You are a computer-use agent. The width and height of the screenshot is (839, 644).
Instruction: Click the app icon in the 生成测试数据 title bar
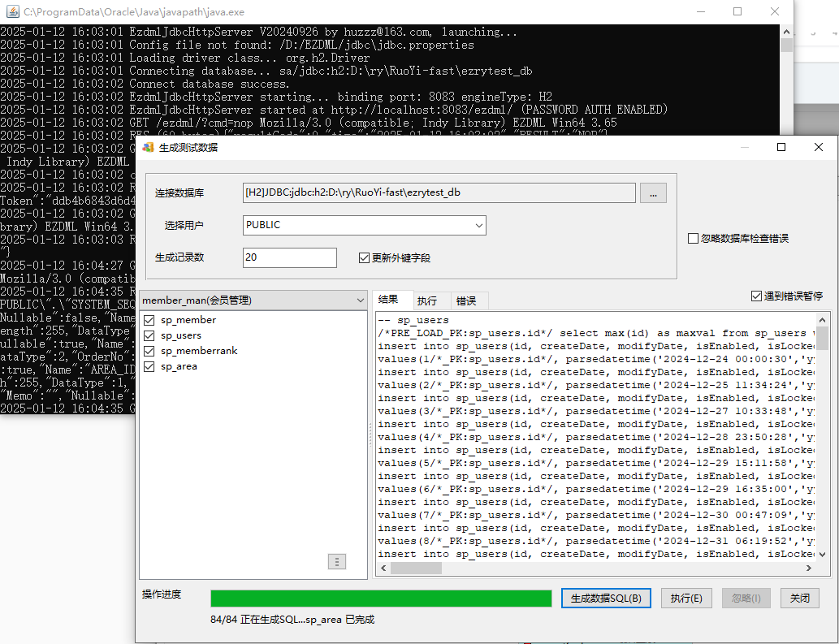tap(148, 147)
